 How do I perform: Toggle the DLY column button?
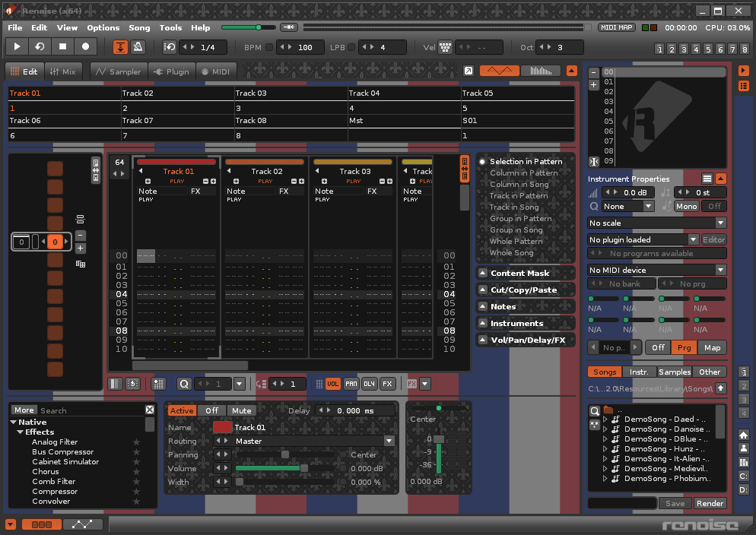370,384
